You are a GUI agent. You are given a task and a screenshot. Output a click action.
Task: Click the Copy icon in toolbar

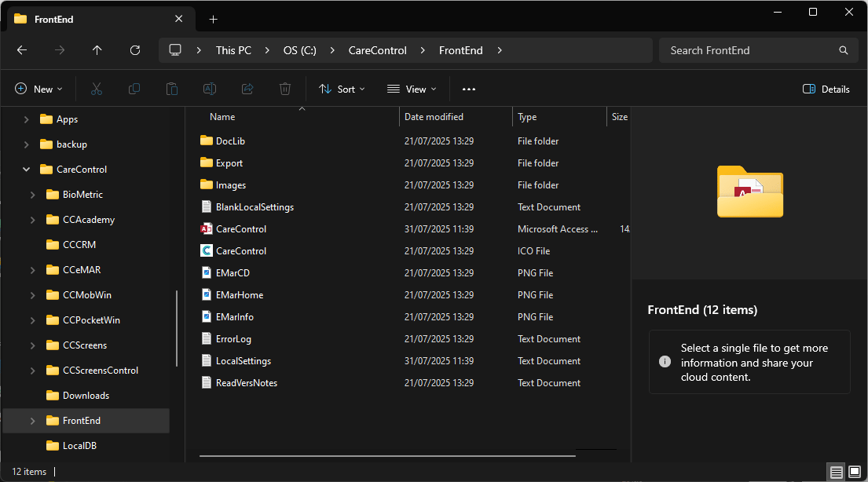coord(134,89)
